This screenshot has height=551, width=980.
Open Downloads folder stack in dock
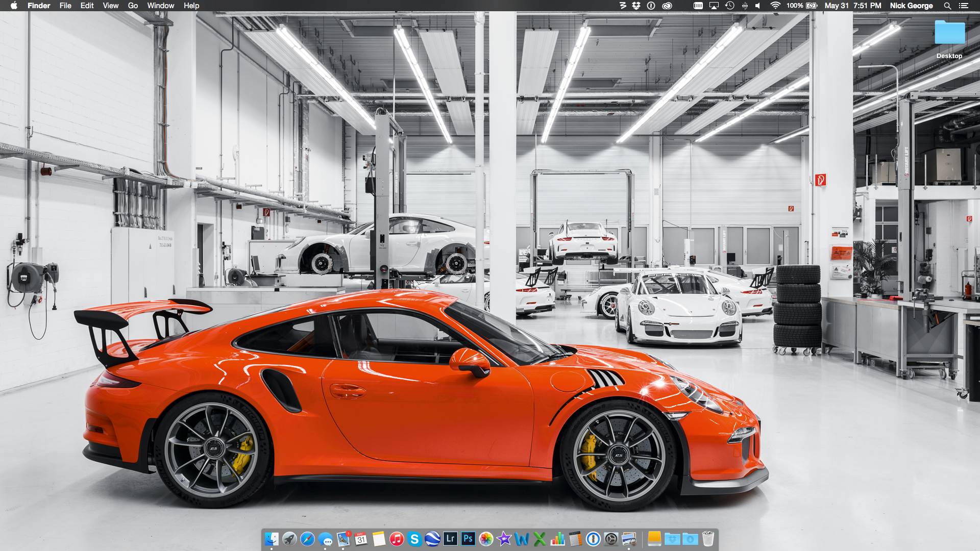(x=690, y=539)
